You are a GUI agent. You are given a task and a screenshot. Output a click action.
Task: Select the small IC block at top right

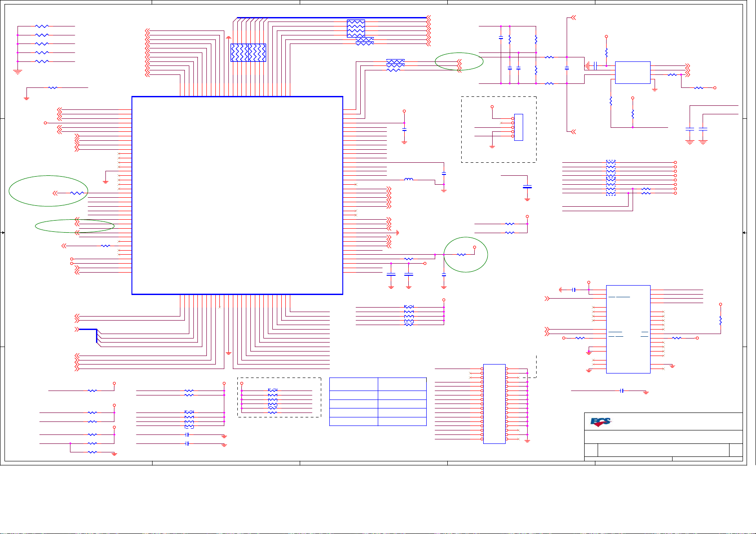tap(633, 73)
